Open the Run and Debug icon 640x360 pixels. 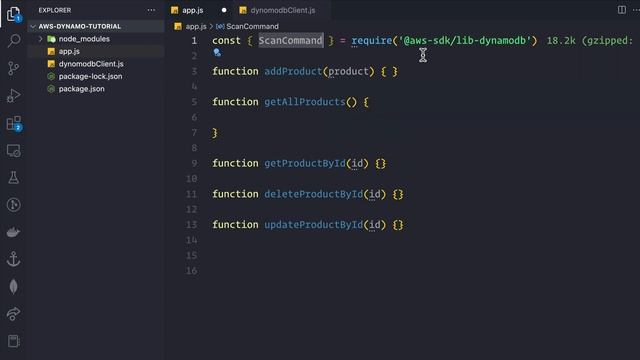[13, 96]
